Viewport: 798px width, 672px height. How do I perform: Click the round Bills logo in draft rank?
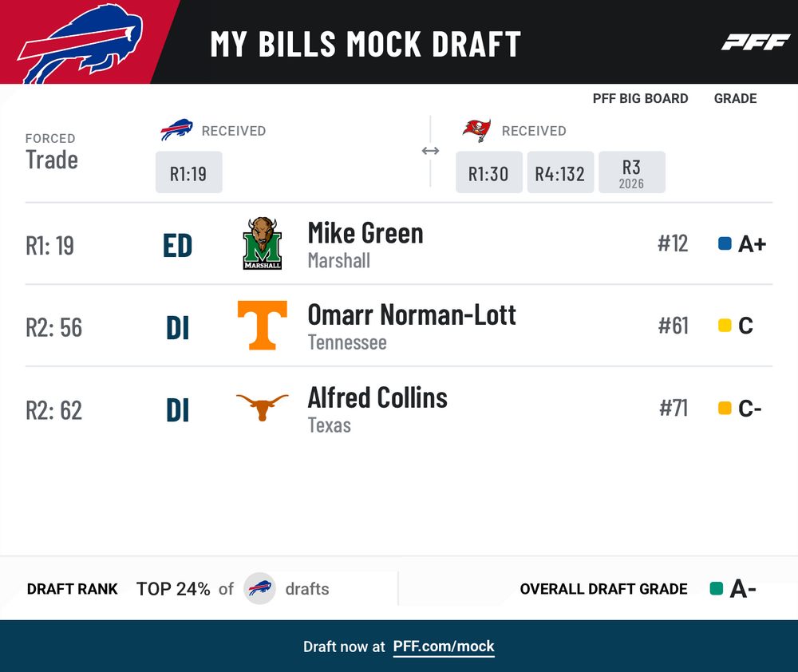point(259,588)
